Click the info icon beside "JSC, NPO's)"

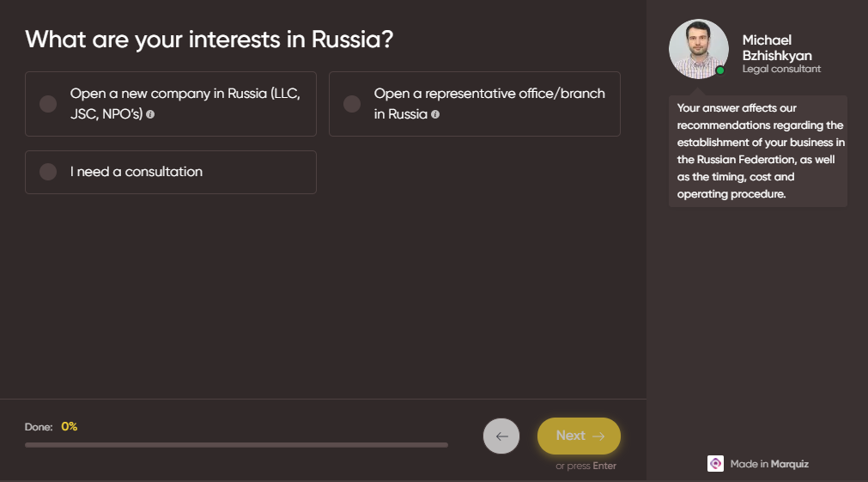pyautogui.click(x=150, y=114)
